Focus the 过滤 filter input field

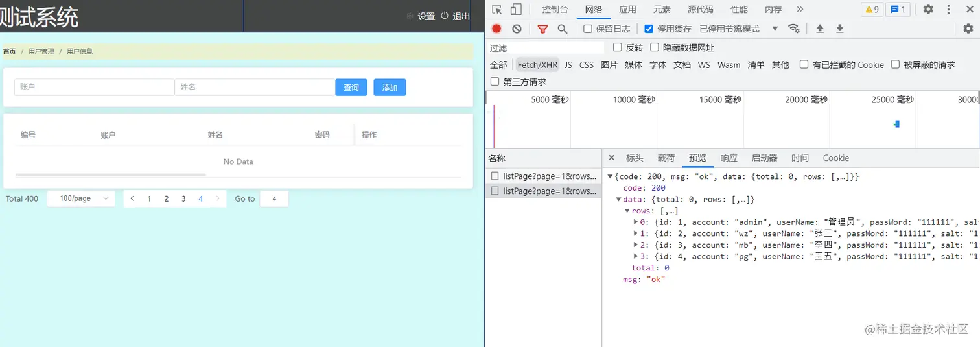[x=546, y=47]
